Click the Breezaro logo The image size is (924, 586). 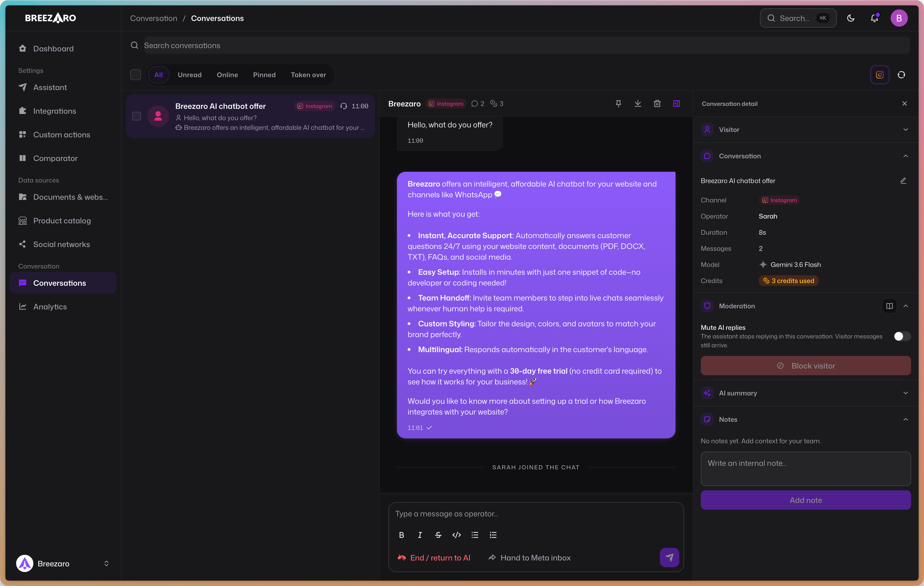(50, 18)
